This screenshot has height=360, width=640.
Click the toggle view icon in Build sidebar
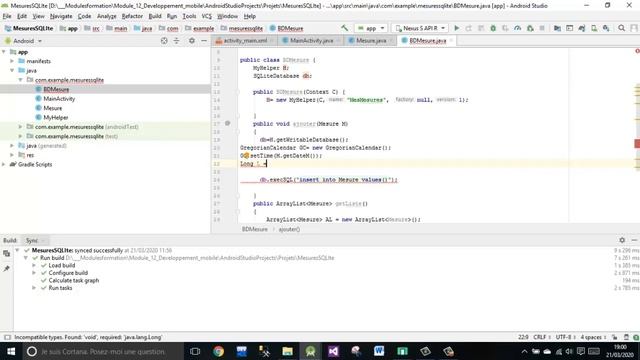7,253
